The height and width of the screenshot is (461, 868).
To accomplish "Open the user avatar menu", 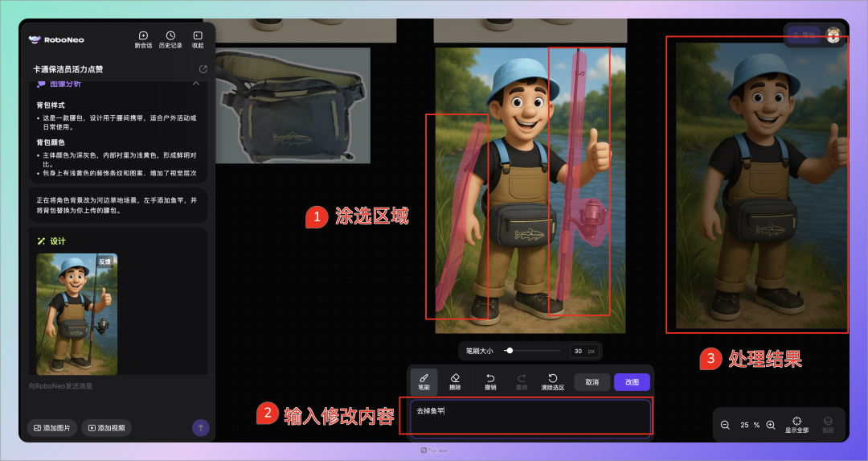I will 833,35.
